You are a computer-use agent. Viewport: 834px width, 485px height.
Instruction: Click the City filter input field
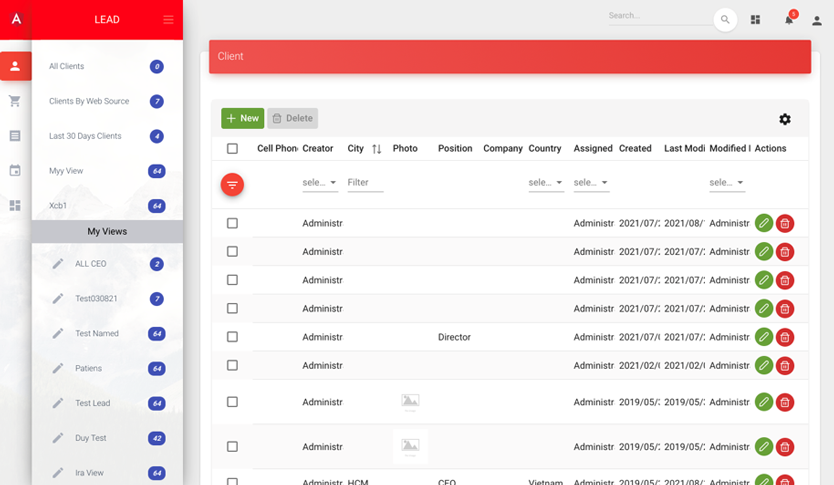365,183
